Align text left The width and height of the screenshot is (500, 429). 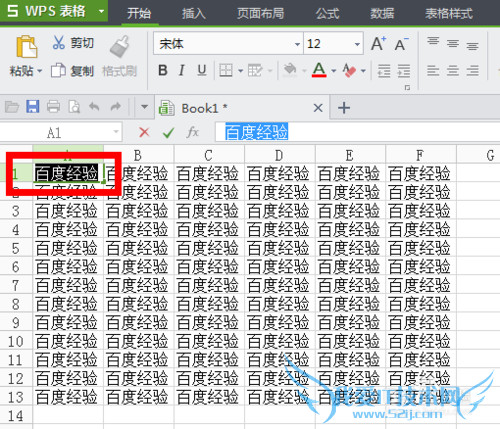pos(433,71)
